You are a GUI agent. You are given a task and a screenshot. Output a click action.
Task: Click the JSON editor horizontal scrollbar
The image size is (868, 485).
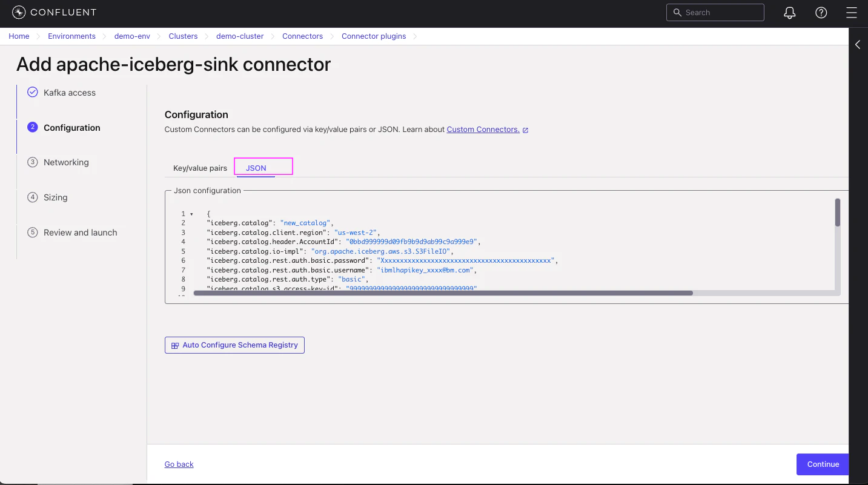(x=443, y=293)
